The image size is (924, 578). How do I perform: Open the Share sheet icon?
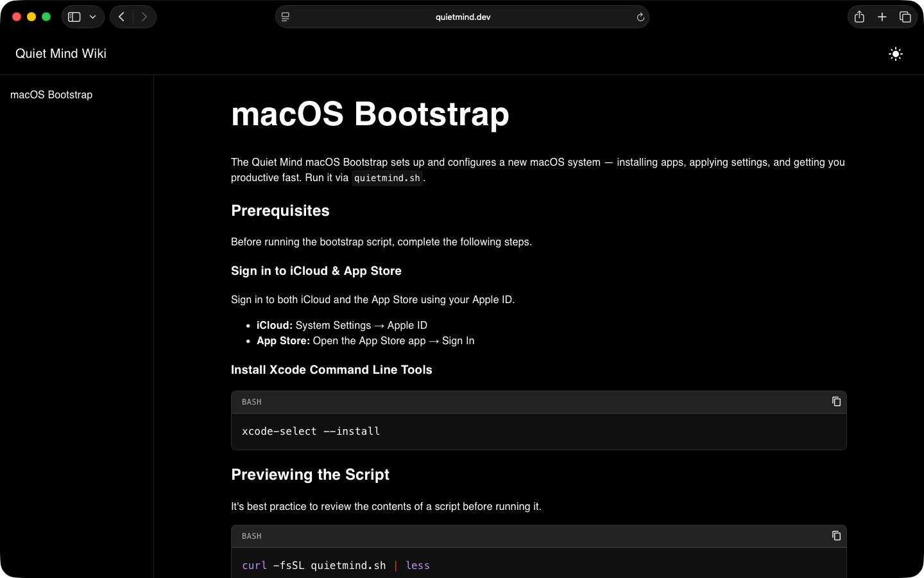point(859,17)
